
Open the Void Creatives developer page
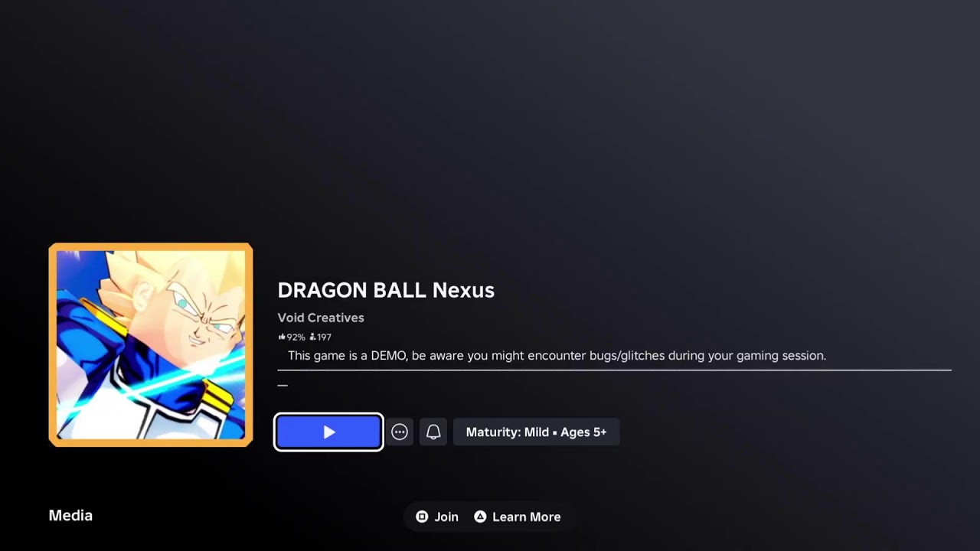click(x=321, y=318)
